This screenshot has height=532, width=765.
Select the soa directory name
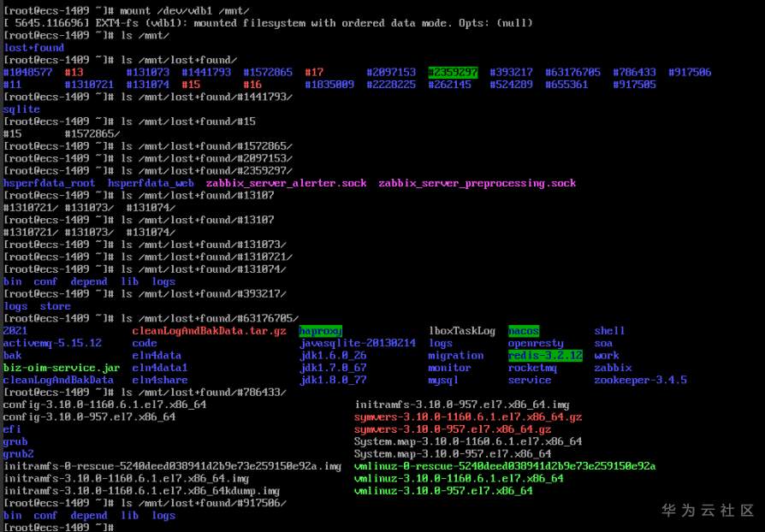tap(603, 343)
